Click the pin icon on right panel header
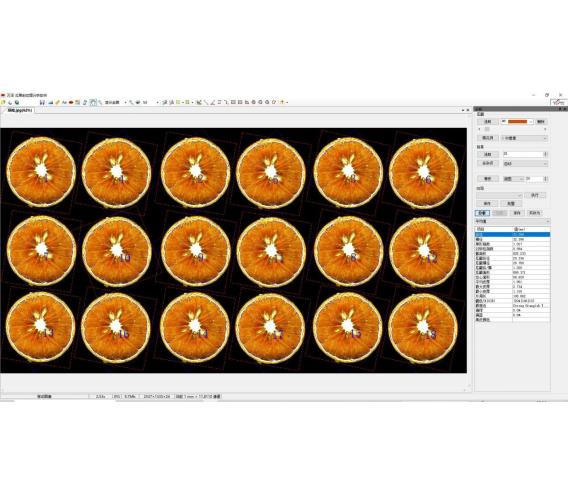568x495 pixels. pos(560,109)
